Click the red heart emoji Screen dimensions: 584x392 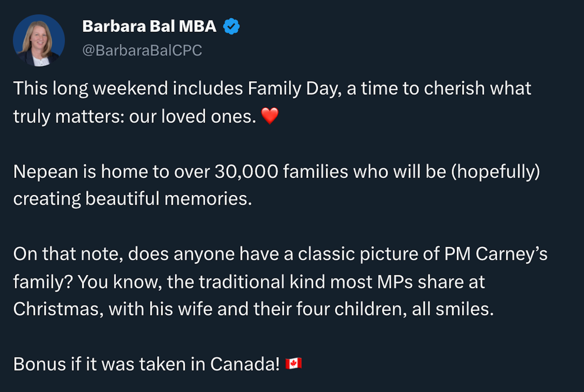[270, 116]
